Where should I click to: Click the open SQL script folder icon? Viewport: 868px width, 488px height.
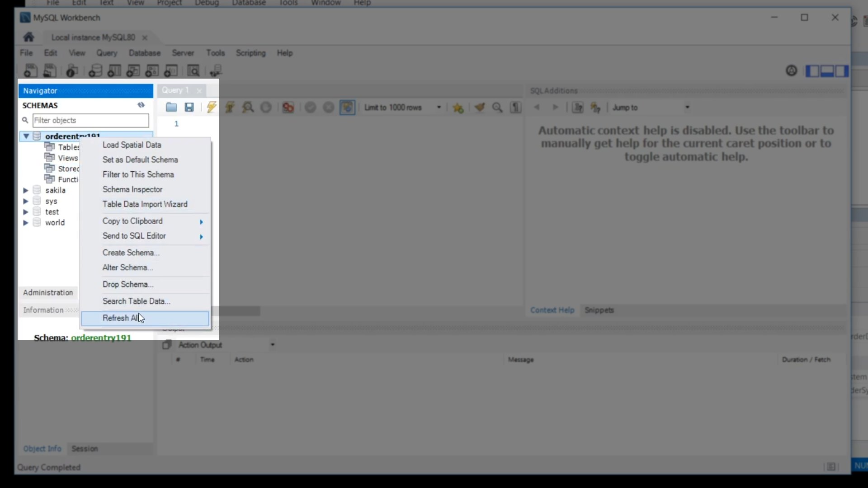pos(171,108)
